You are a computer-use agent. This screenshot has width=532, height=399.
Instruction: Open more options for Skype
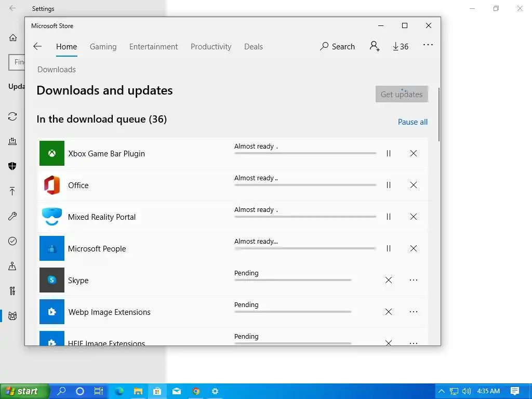click(413, 280)
